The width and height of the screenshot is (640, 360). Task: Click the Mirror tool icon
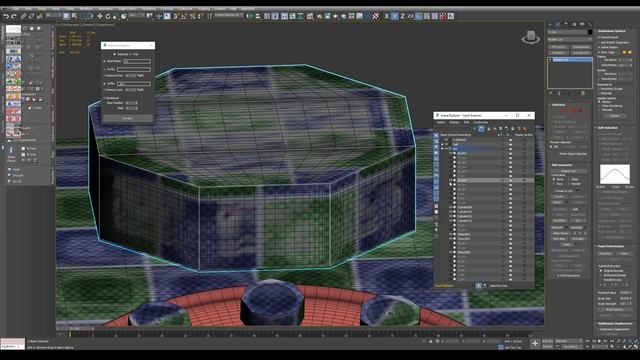(x=250, y=16)
